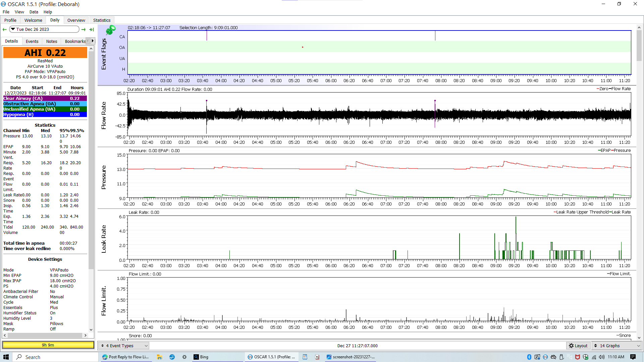Open the 14 Graphs dropdown
Image resolution: width=644 pixels, height=362 pixels.
click(x=616, y=346)
